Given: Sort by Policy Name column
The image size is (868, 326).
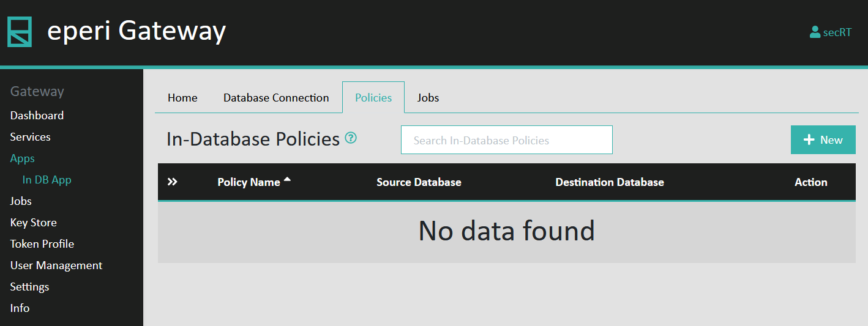Looking at the screenshot, I should [x=254, y=182].
